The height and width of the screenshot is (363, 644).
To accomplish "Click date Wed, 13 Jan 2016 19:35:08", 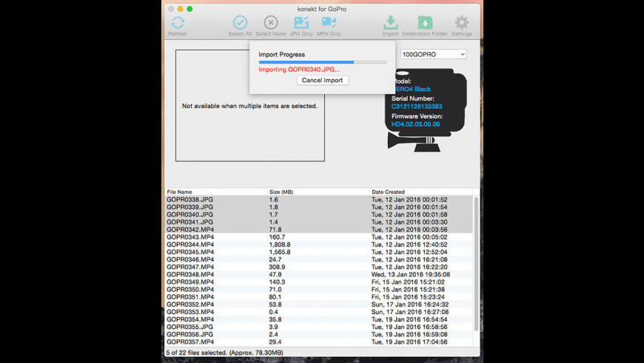I will pyautogui.click(x=411, y=274).
